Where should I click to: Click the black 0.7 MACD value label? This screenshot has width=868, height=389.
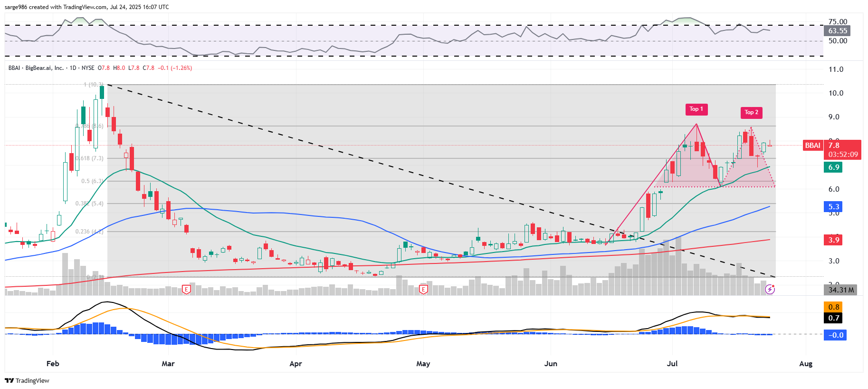pyautogui.click(x=834, y=318)
